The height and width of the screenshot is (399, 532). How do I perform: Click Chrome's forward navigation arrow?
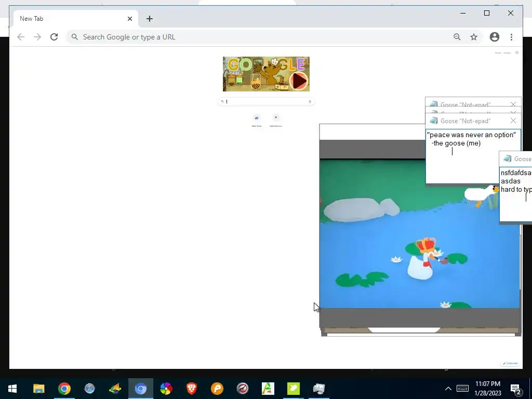point(37,37)
